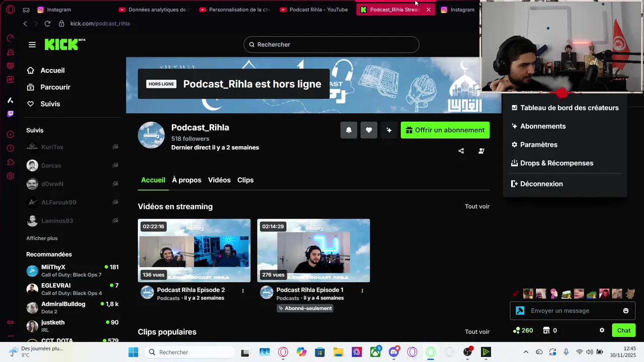
Task: Open the emoji picker in chat input
Action: click(626, 311)
